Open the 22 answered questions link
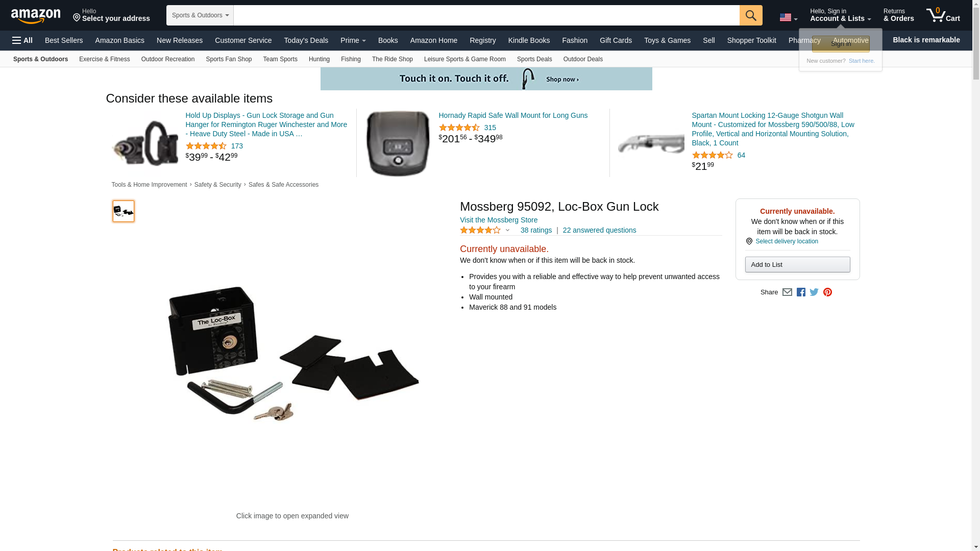Image resolution: width=980 pixels, height=551 pixels. pyautogui.click(x=599, y=230)
